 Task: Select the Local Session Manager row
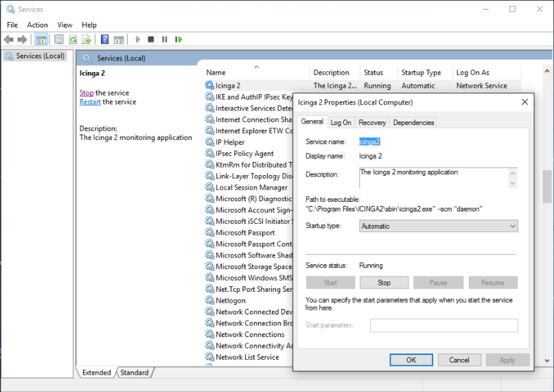click(x=249, y=187)
